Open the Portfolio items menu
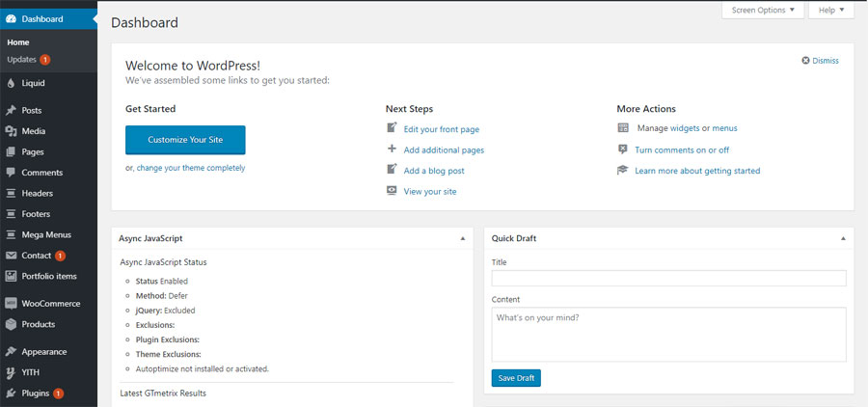868x407 pixels. pyautogui.click(x=49, y=276)
